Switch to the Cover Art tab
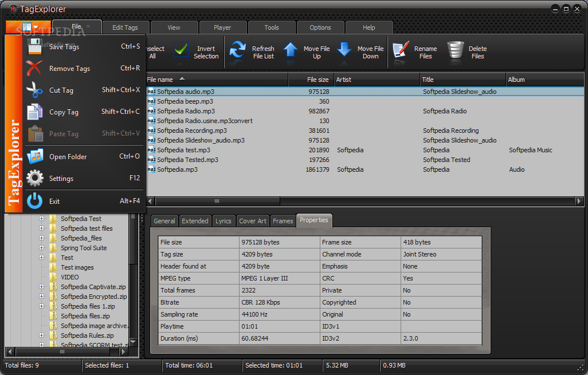Screen dimensions: 588x375 click(x=253, y=221)
